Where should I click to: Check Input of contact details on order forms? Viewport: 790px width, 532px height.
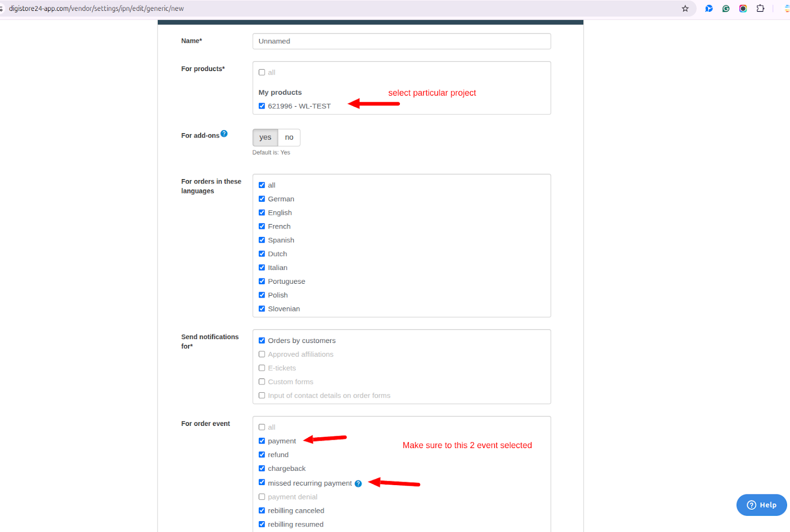tap(262, 396)
